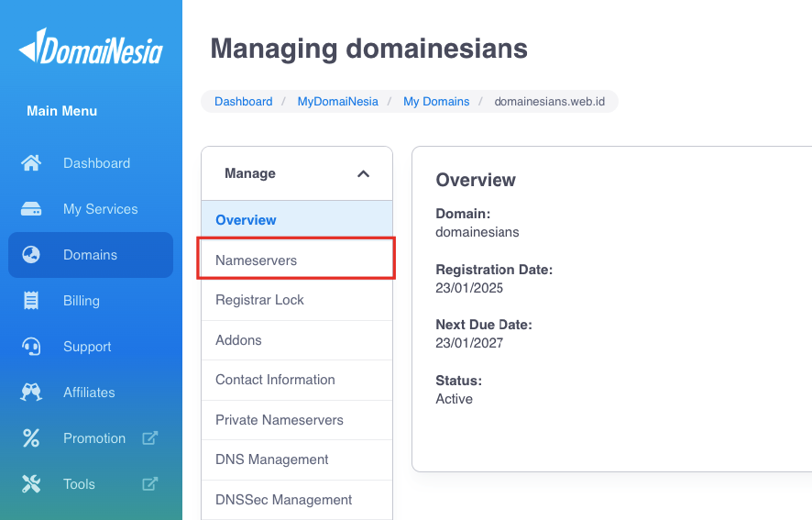812x520 pixels.
Task: Click the Support headset icon
Action: [31, 347]
